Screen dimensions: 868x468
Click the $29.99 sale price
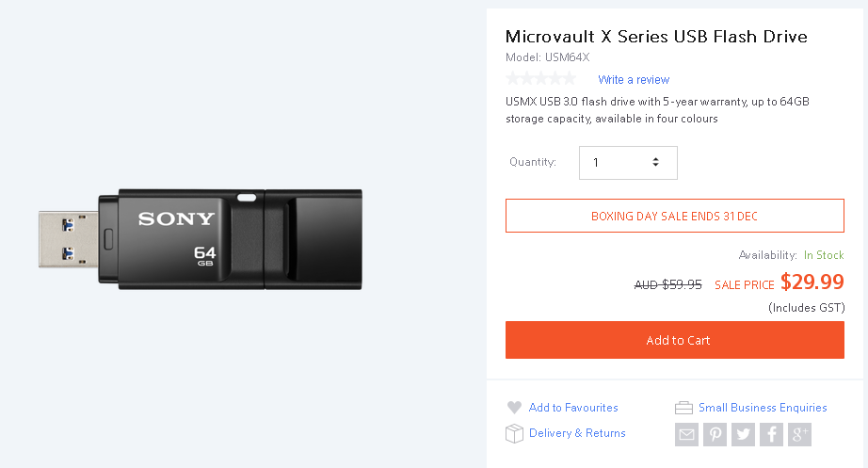(812, 282)
